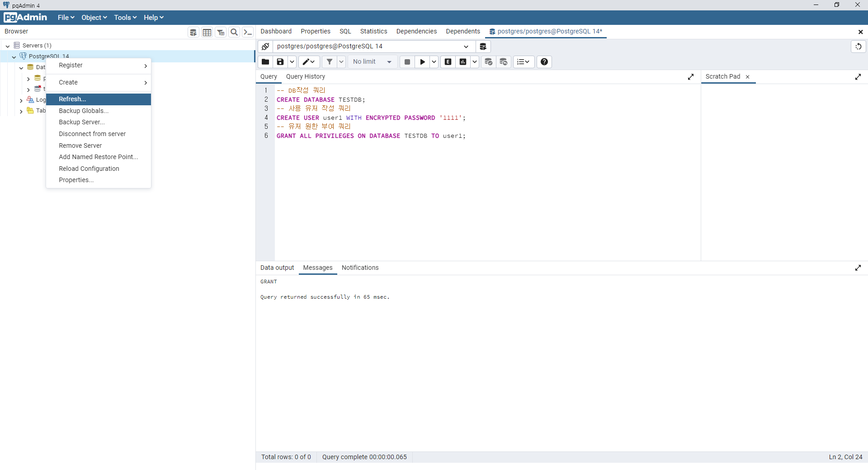Open the Help menu

pyautogui.click(x=154, y=18)
